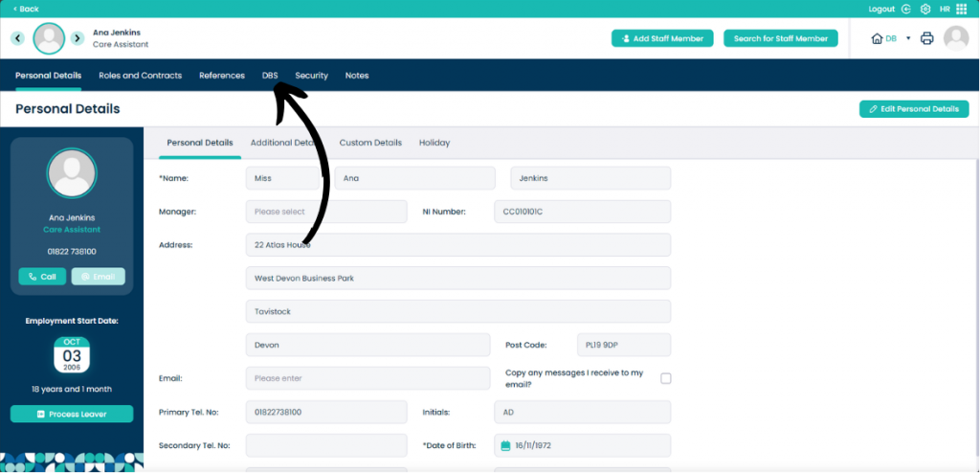This screenshot has width=980, height=473.
Task: Click the Call button
Action: [x=42, y=277]
